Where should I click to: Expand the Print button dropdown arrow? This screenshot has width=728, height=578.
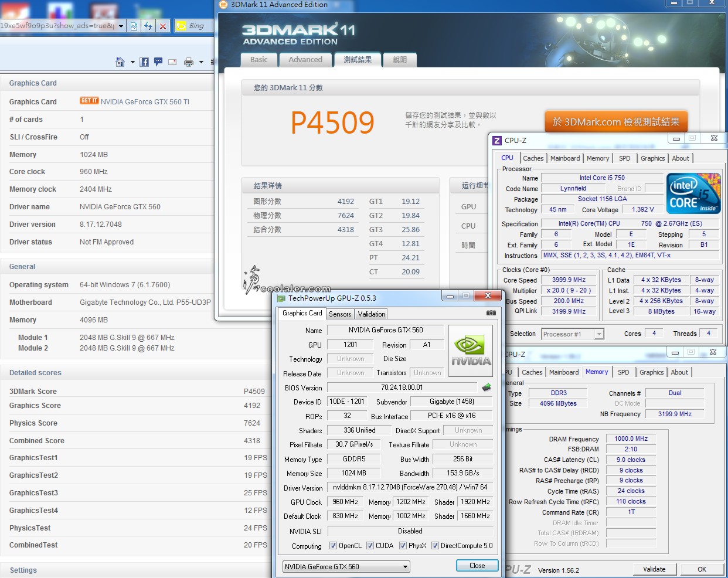click(201, 62)
